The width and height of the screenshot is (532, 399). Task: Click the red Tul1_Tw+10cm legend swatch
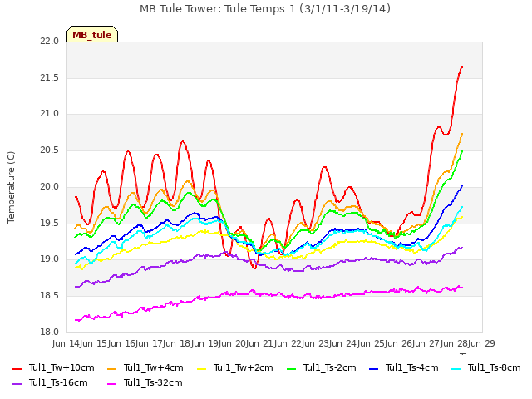point(17,368)
